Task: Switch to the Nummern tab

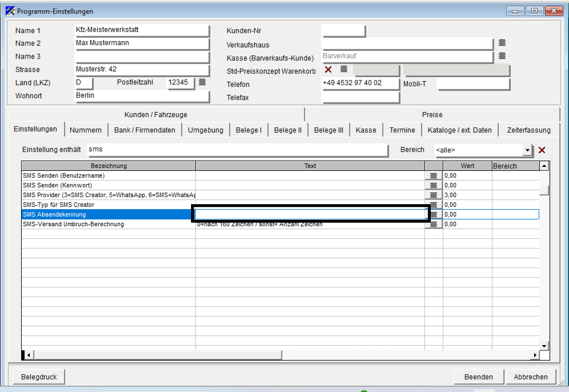Action: 86,130
